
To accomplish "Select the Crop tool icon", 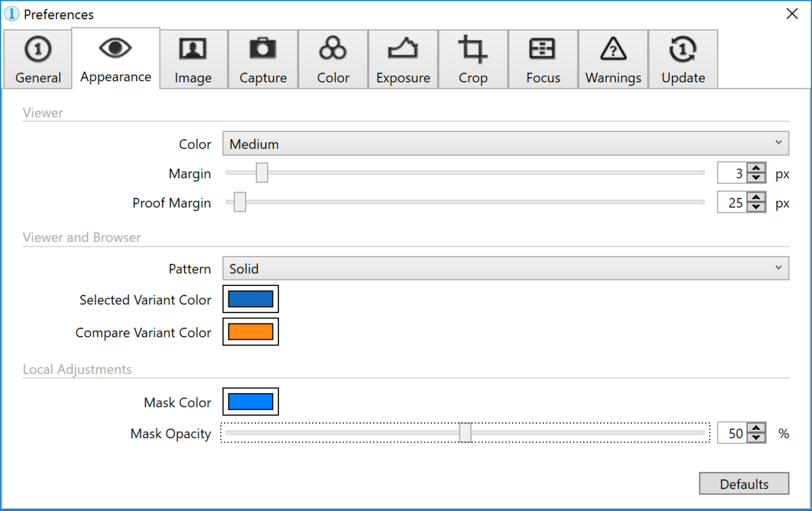I will (473, 48).
